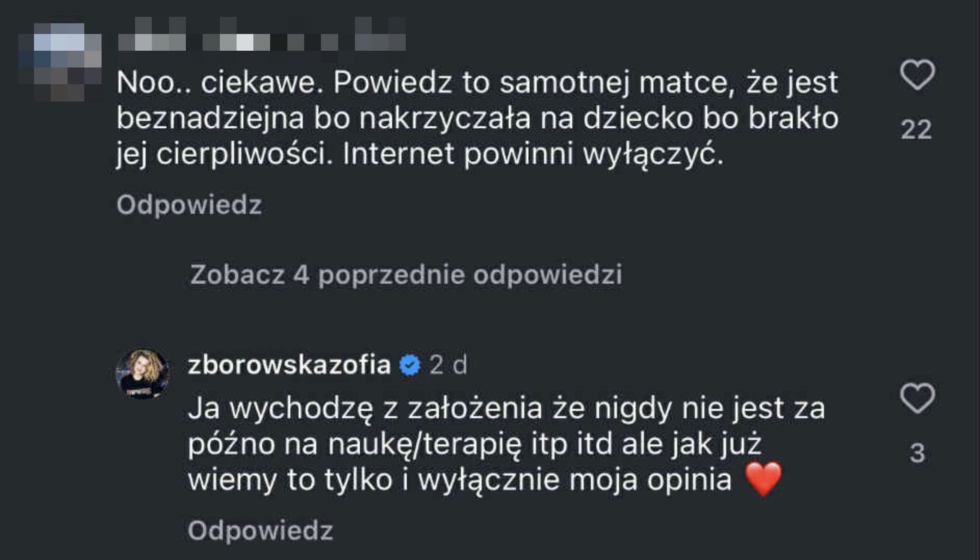
Task: Click the blue verified badge
Action: pyautogui.click(x=410, y=366)
